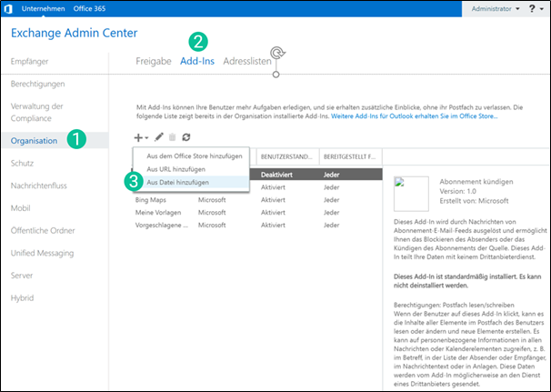
Task: Click the Office logo icon
Action: pos(8,8)
